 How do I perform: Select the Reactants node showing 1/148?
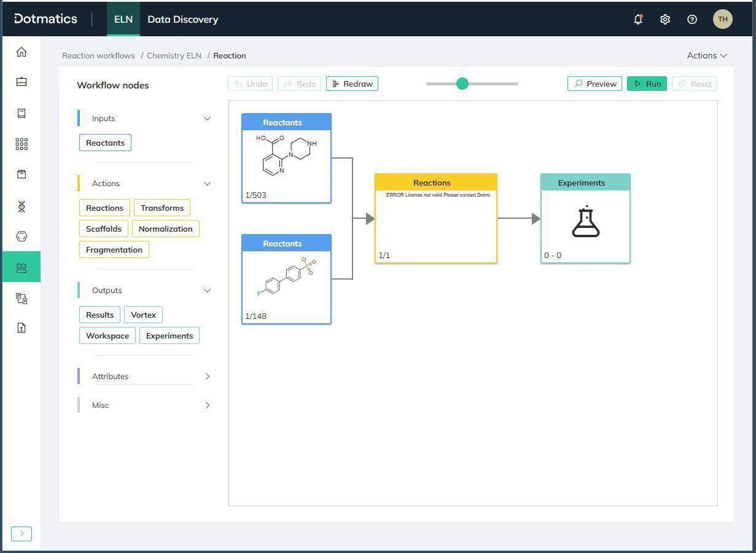(286, 279)
